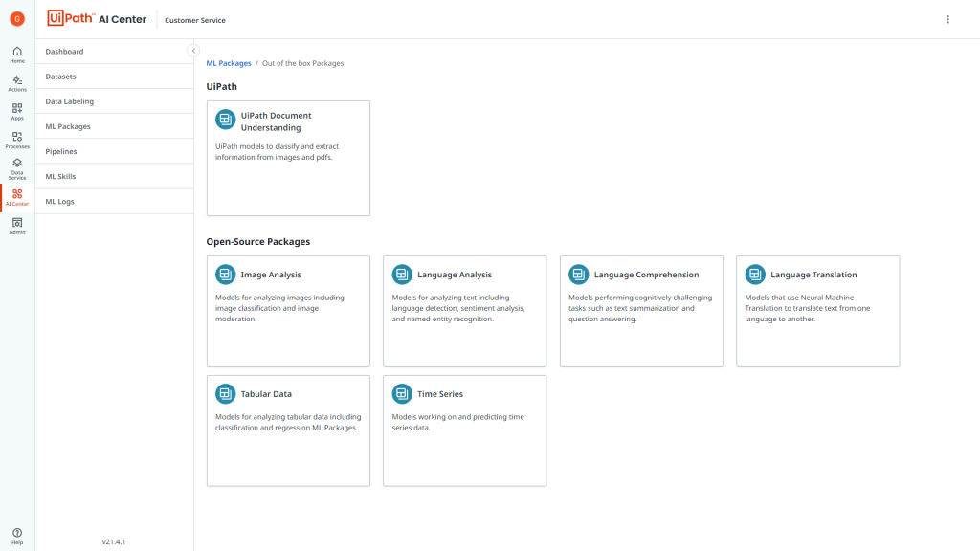Select ML Packages in the side menu
Viewport: 980px width, 551px height.
pyautogui.click(x=115, y=126)
